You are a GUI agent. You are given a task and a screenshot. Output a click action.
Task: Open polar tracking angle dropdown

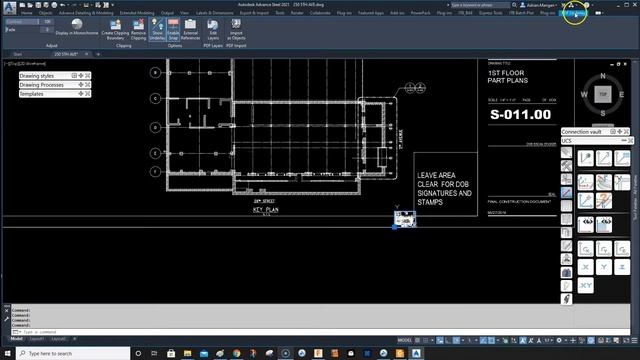(463, 340)
